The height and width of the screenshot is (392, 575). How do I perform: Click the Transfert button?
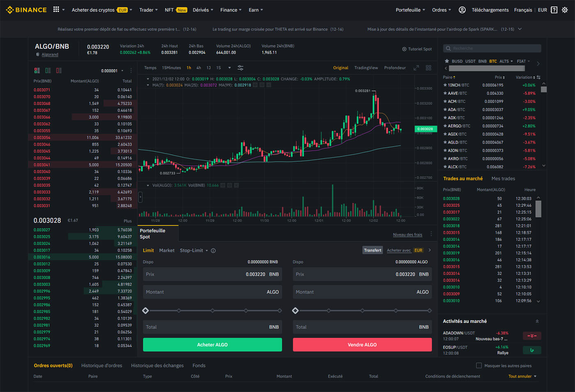coord(373,250)
